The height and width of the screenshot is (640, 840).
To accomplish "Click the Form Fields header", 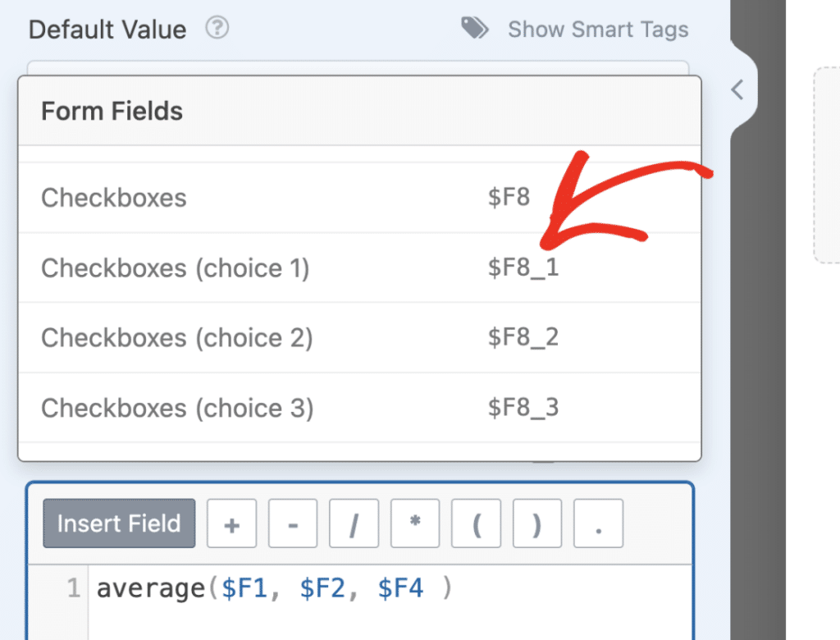I will click(x=112, y=111).
